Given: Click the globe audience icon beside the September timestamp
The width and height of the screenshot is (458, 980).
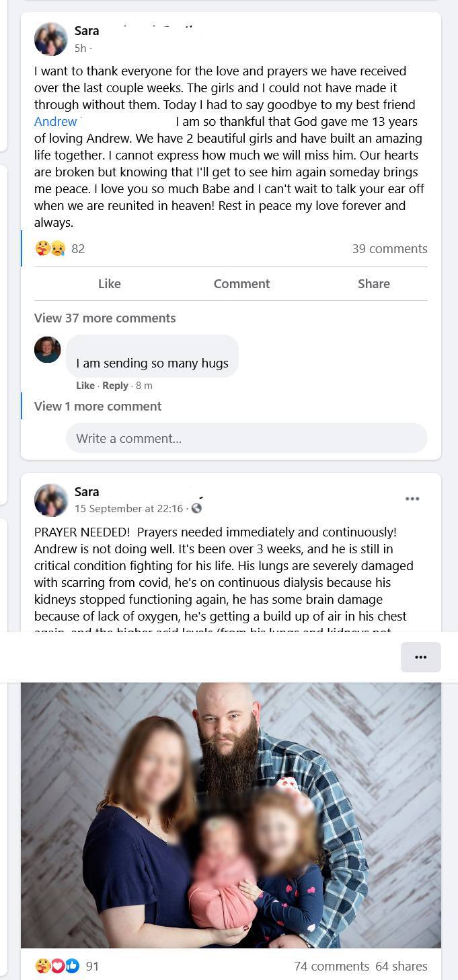Looking at the screenshot, I should click(196, 508).
